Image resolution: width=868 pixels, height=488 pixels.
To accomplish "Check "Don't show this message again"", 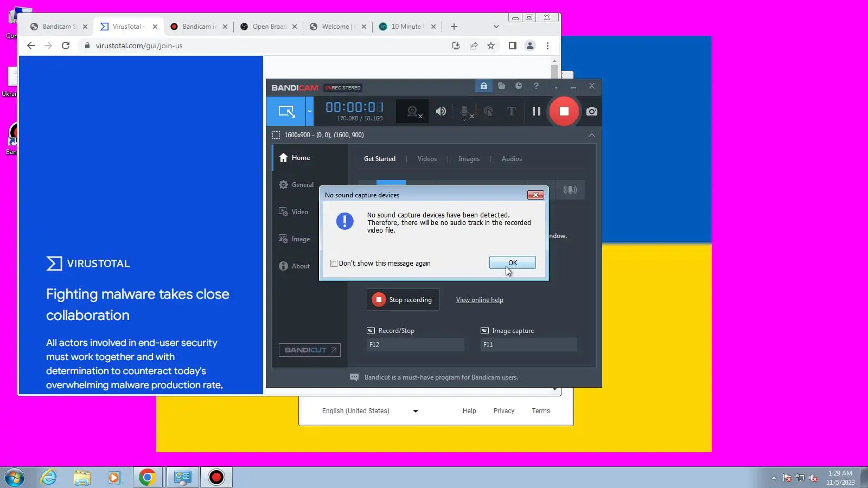I will (x=334, y=264).
